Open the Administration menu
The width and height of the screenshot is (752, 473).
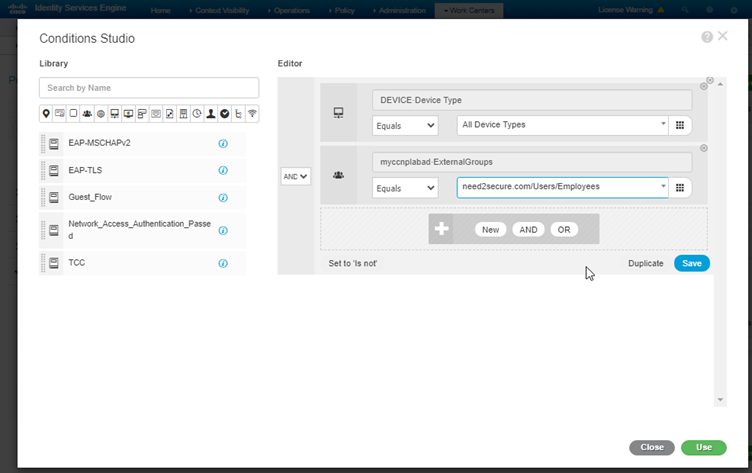(400, 10)
